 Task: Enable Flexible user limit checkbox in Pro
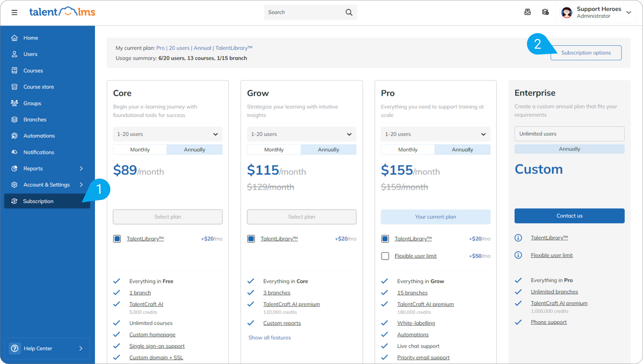(385, 256)
